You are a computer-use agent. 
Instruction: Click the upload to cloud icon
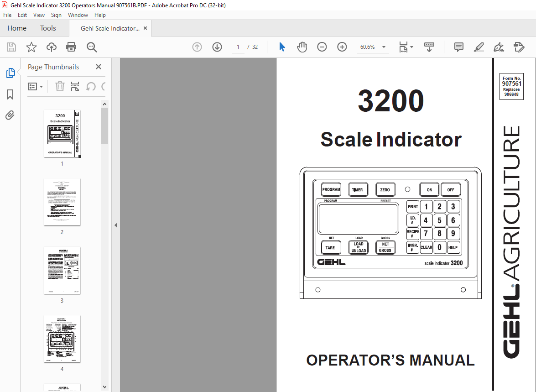(x=51, y=47)
